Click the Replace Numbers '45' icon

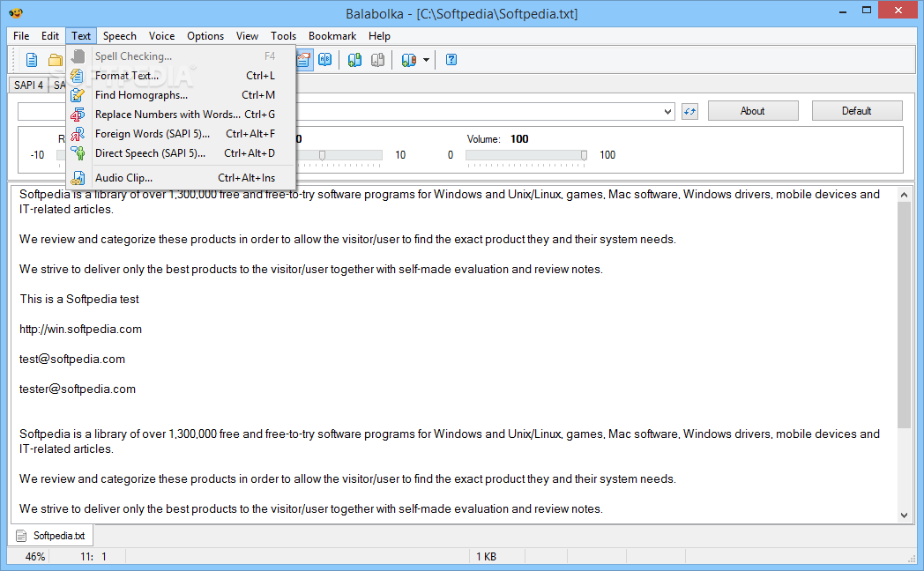pyautogui.click(x=78, y=115)
